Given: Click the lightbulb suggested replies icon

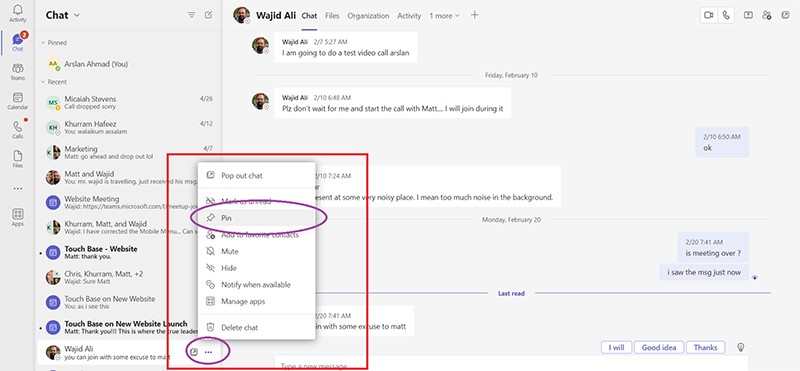Looking at the screenshot, I should [741, 347].
